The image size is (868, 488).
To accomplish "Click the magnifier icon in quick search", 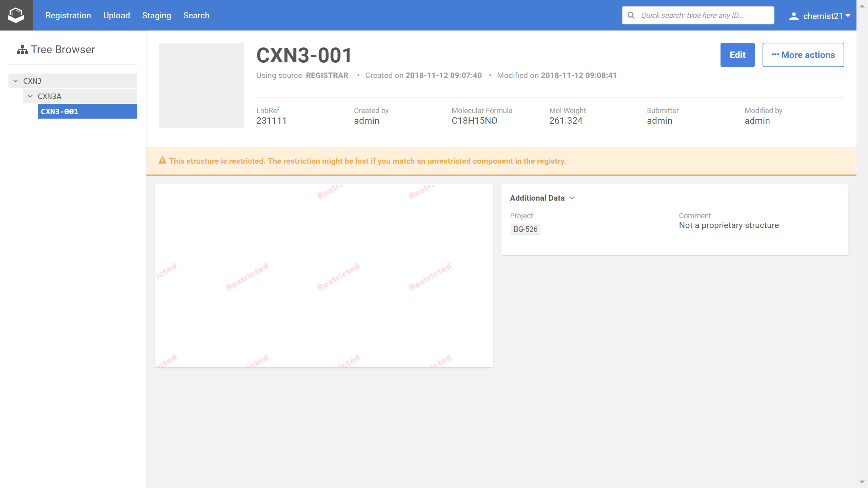I will [631, 15].
